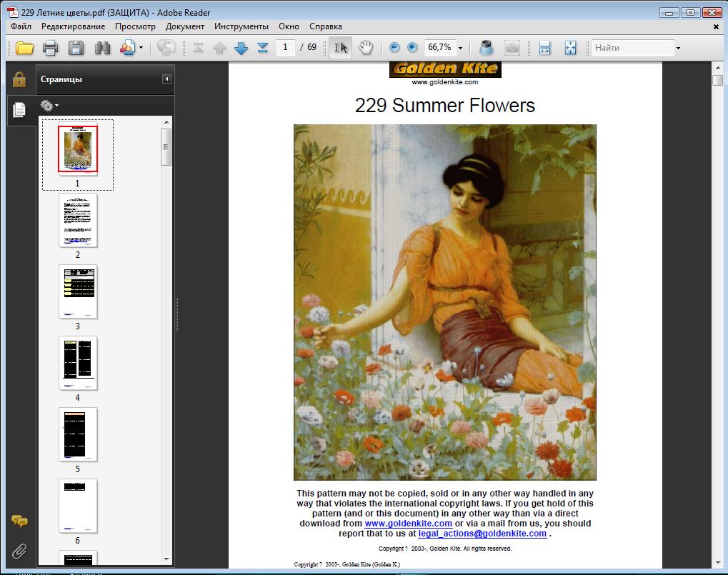The height and width of the screenshot is (575, 728).
Task: Save a copy with floppy disk icon
Action: [76, 48]
